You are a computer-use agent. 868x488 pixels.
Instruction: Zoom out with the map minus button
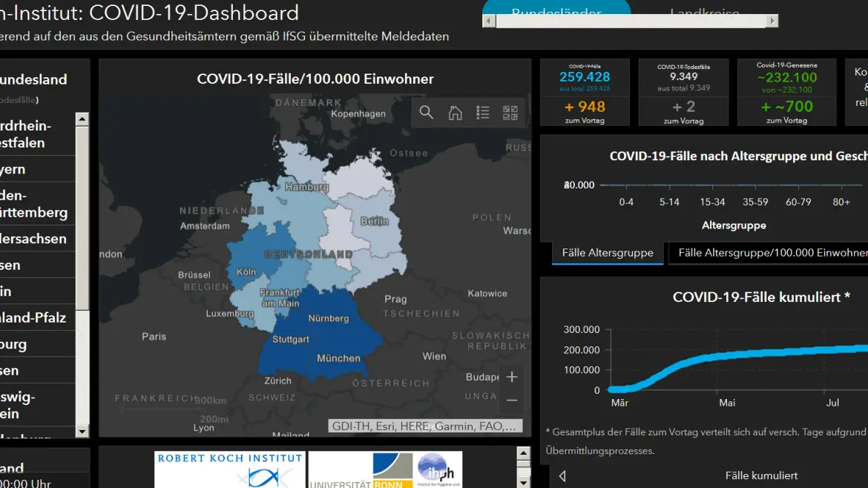(x=512, y=400)
